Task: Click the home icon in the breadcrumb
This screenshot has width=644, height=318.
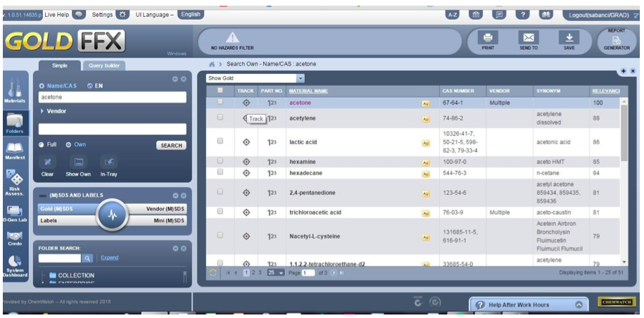Action: pos(212,65)
